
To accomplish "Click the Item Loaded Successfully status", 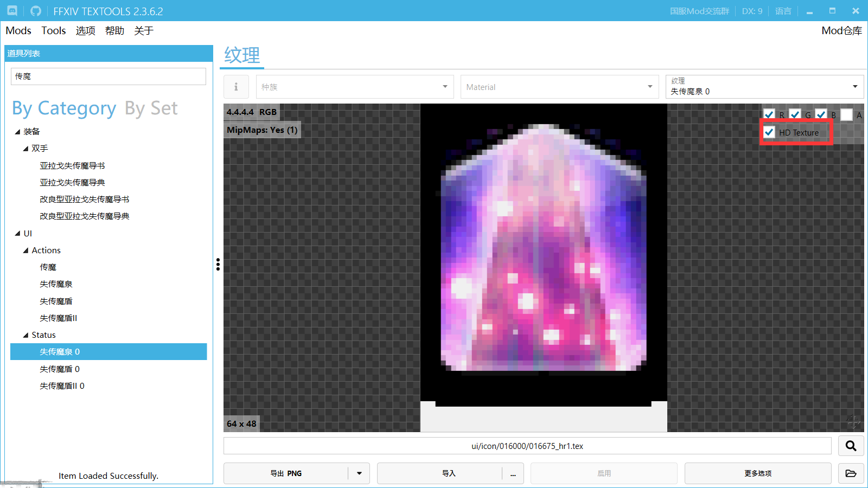I will pos(108,476).
